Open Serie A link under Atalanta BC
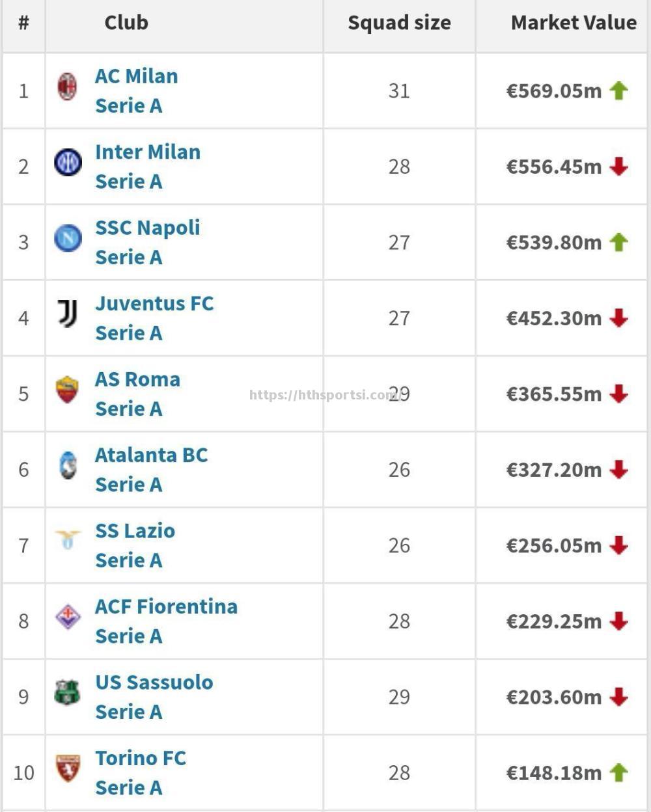Screen dimensions: 651x812 (128, 485)
